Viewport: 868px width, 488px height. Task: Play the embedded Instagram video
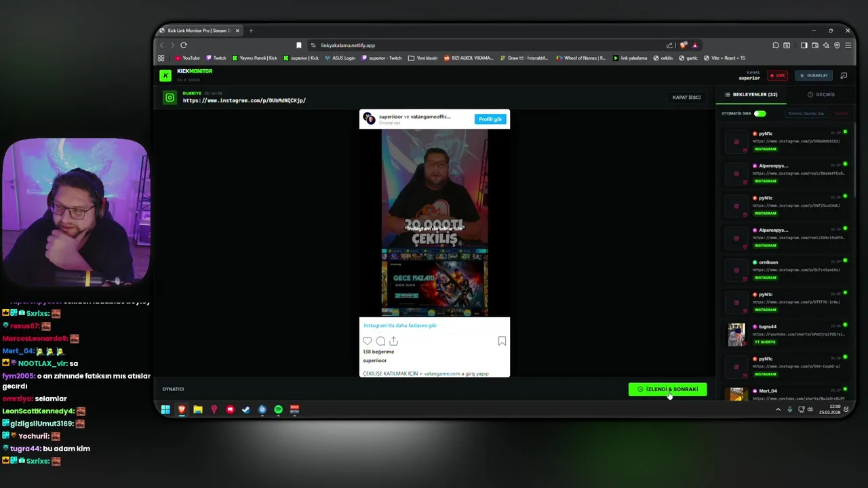(x=435, y=223)
